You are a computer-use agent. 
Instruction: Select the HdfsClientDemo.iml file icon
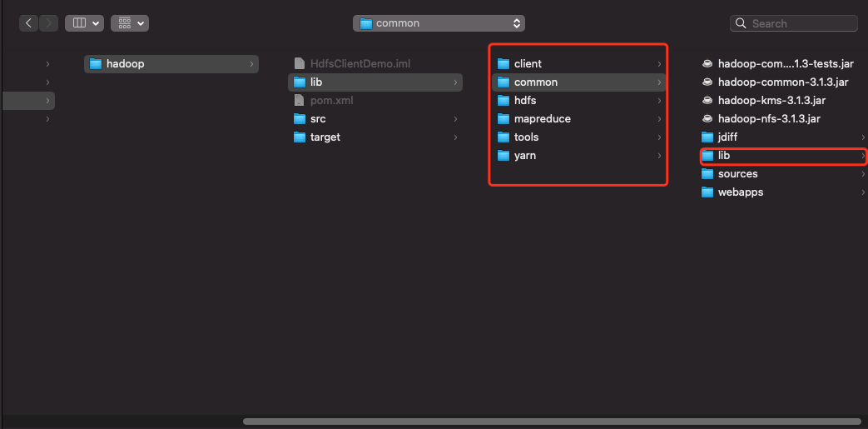tap(300, 64)
